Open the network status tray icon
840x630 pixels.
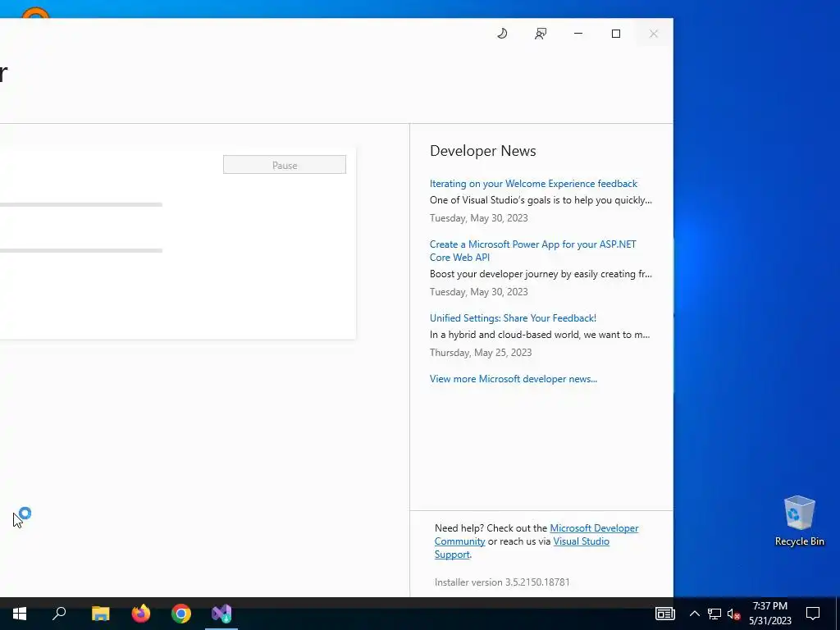714,614
